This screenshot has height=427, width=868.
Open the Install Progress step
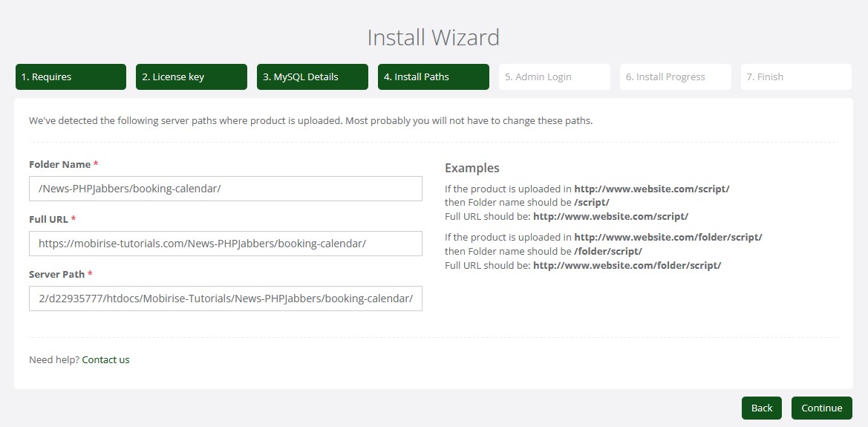coord(675,77)
